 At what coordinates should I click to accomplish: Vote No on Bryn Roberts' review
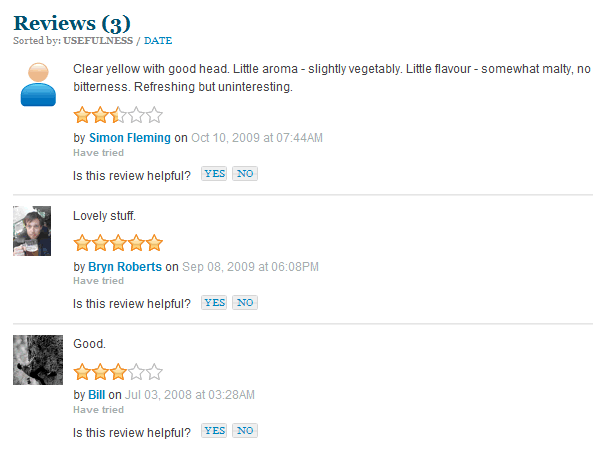pos(245,303)
